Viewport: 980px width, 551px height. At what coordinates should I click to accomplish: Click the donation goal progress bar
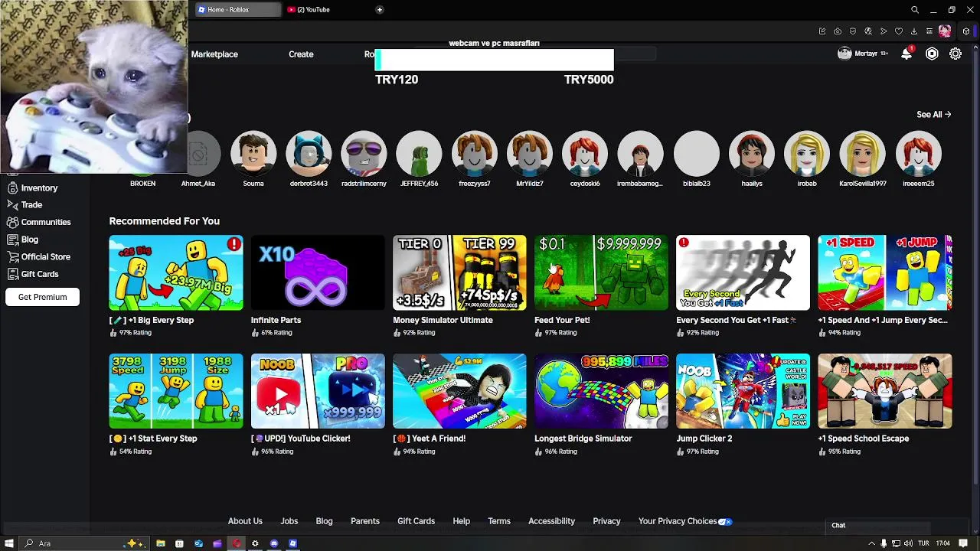point(494,60)
